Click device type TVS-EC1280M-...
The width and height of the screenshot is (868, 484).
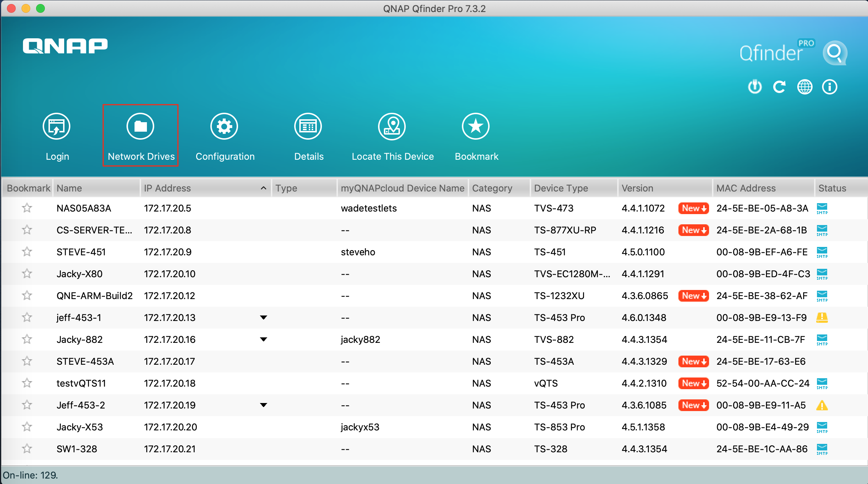point(572,274)
